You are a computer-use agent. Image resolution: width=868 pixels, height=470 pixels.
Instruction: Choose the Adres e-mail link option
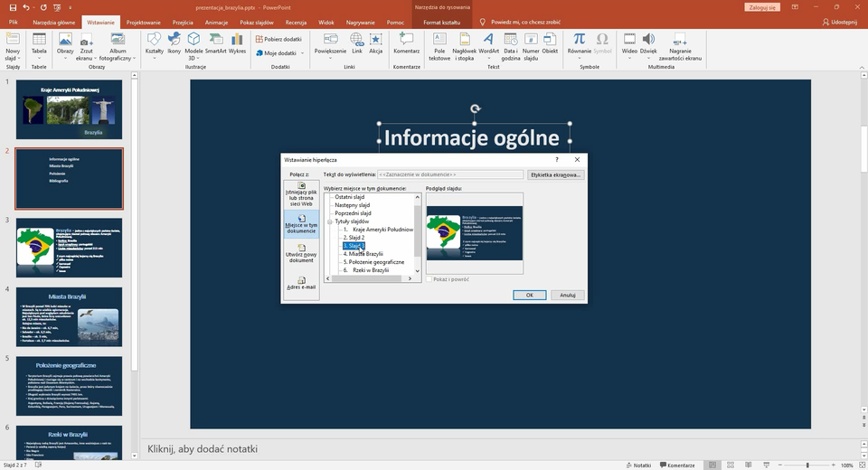[x=301, y=283]
